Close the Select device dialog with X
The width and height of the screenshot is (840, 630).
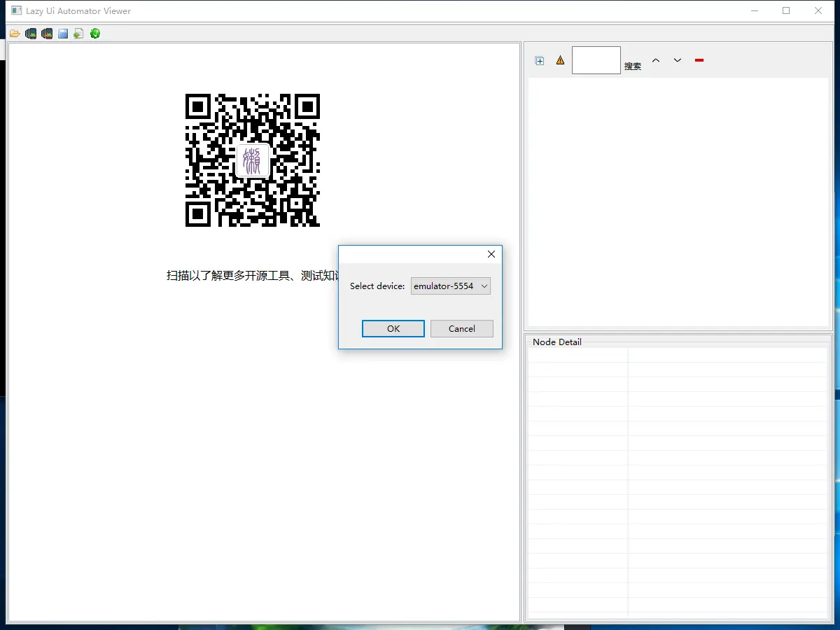coord(491,254)
